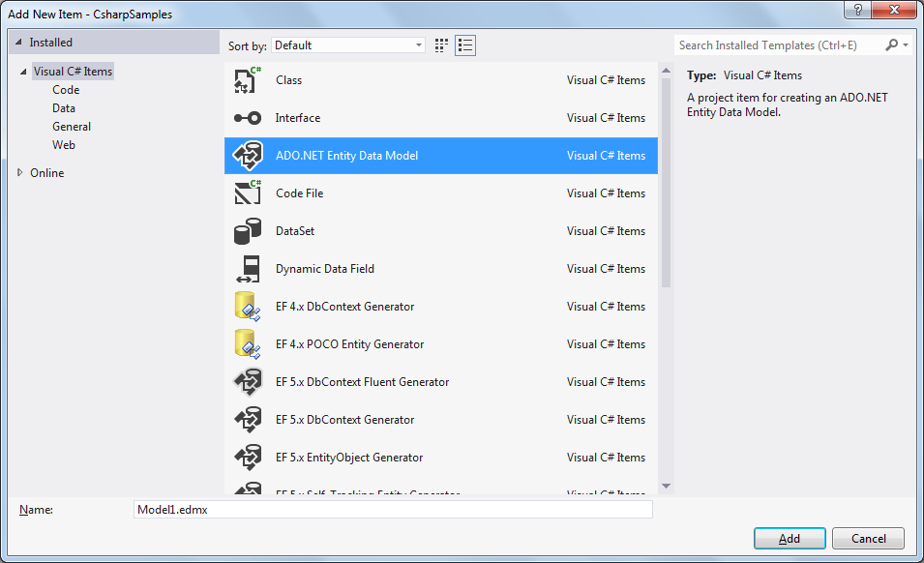924x563 pixels.
Task: Click the EF 4.x DbContext Generator icon
Action: point(248,307)
